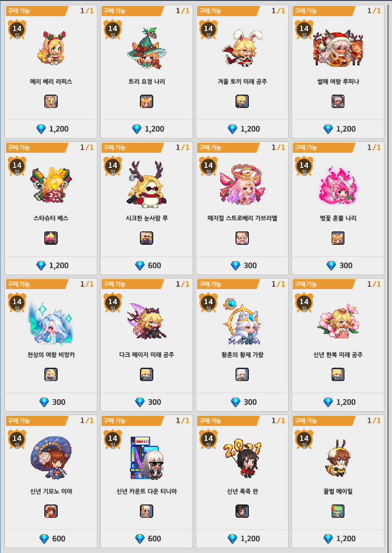
Task: Open the hero portrait icon under 썰매 여왕 루피나
Action: 338,102
